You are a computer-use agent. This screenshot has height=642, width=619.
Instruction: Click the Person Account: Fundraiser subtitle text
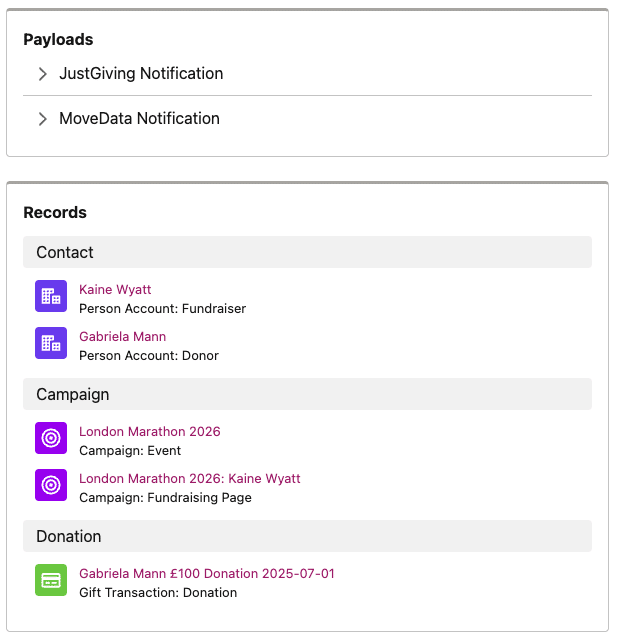coord(163,309)
